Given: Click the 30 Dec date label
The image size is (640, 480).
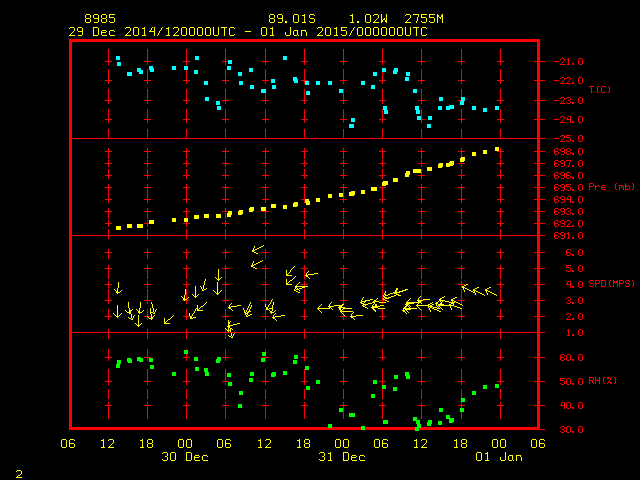Looking at the screenshot, I should pos(185,457).
